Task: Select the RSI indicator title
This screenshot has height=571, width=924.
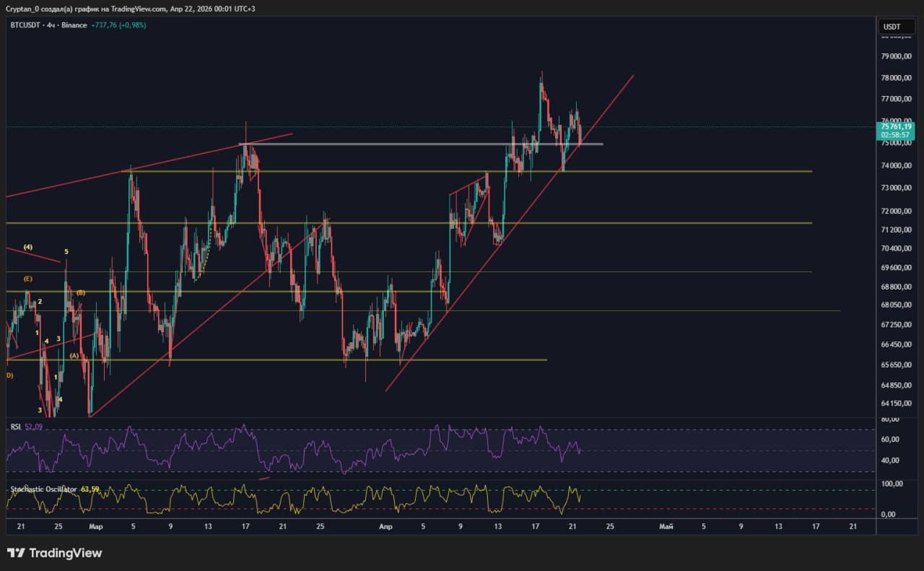Action: click(15, 427)
